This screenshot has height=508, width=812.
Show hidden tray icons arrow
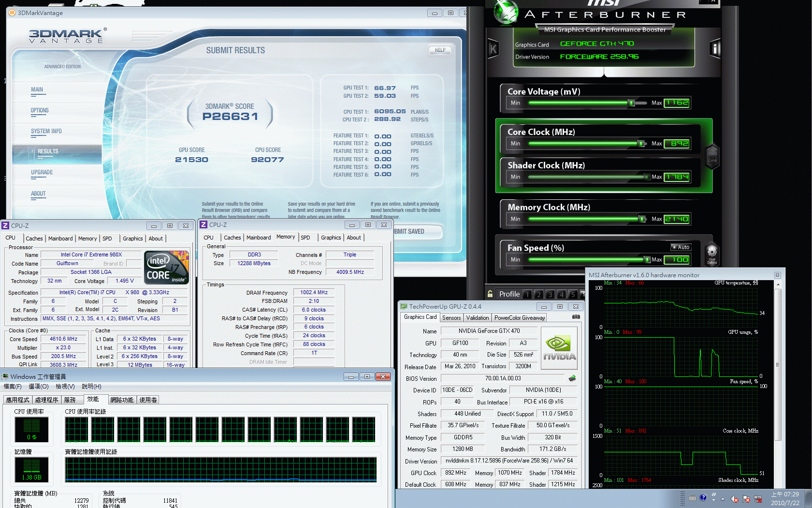point(723,499)
